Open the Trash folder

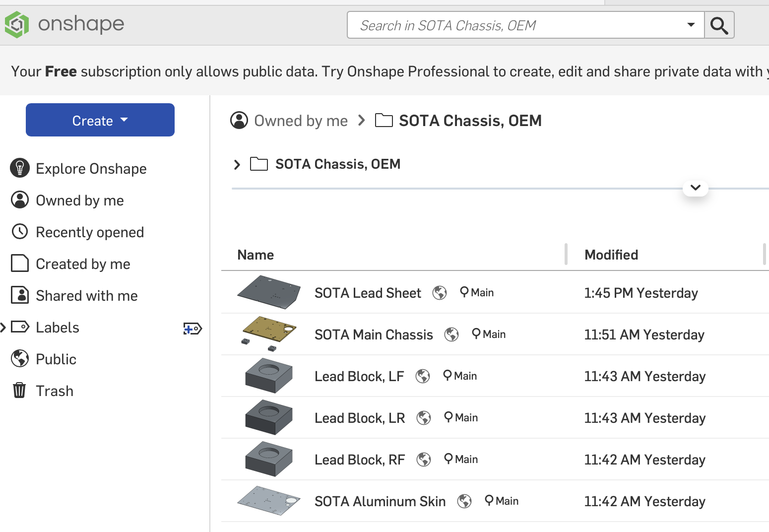point(54,391)
